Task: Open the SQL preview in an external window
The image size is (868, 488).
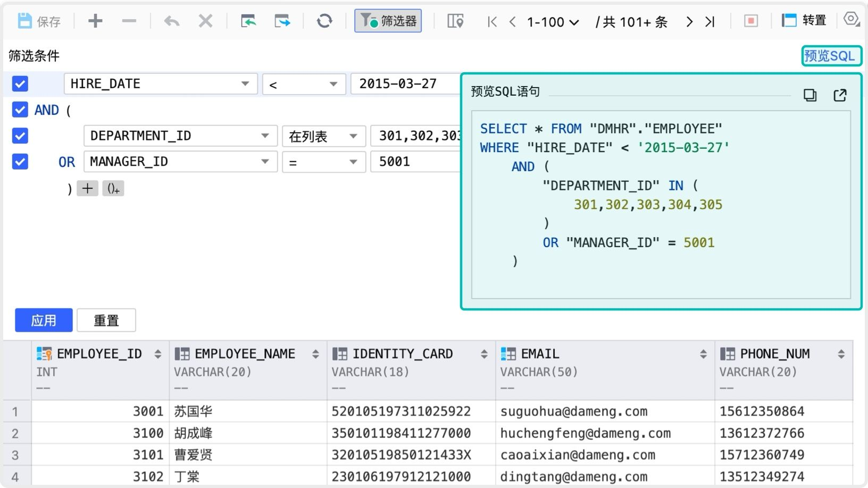Action: pos(840,95)
